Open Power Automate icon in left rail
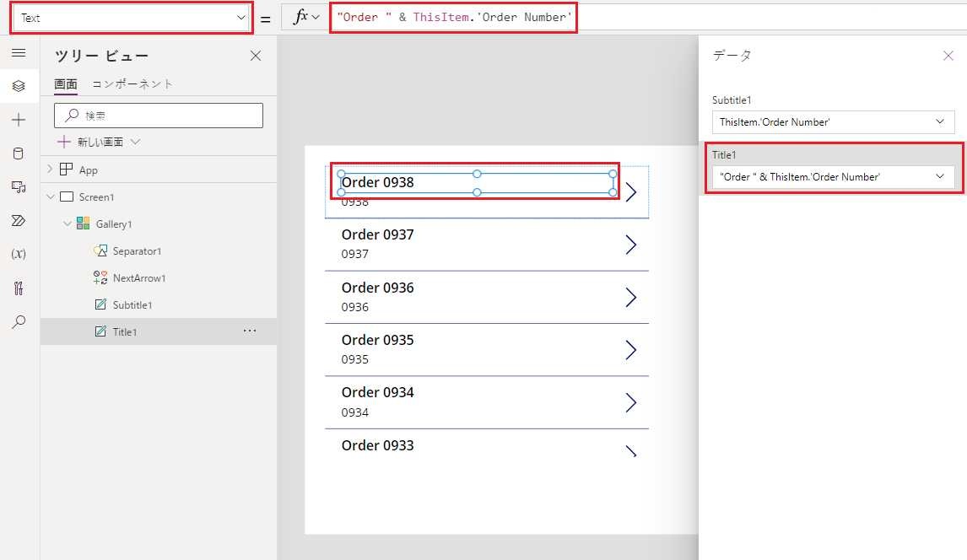The image size is (967, 560). pos(19,221)
